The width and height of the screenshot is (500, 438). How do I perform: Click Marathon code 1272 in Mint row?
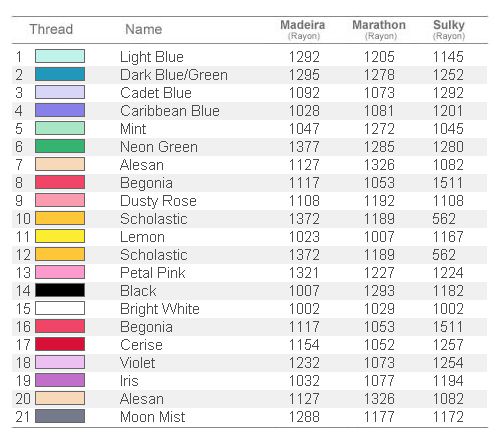(x=379, y=129)
